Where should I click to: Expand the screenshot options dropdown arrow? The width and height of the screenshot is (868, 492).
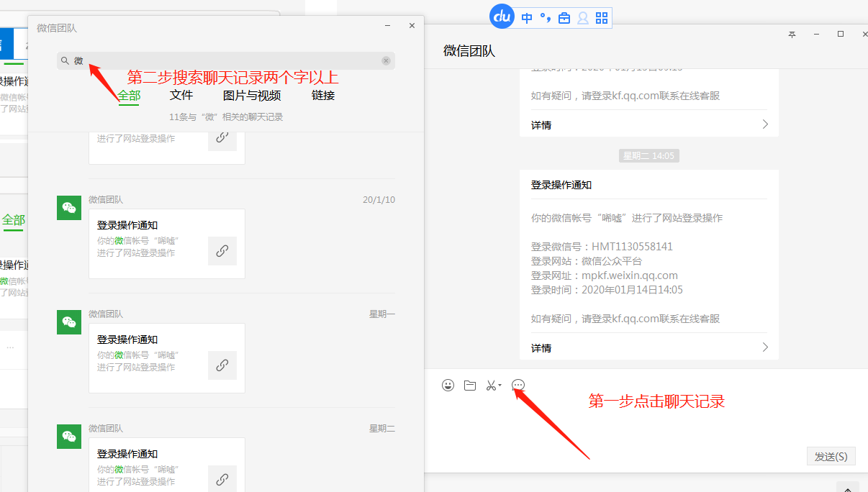point(499,386)
